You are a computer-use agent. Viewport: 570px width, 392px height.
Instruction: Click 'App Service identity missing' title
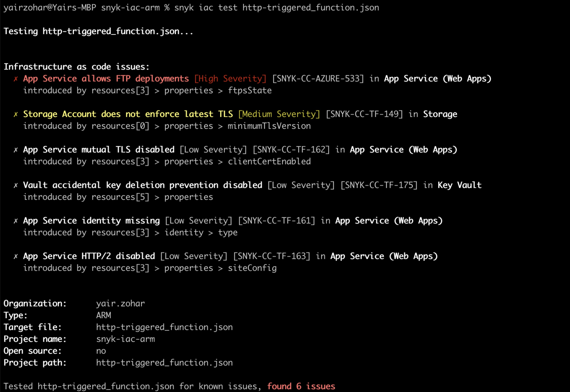[92, 221]
